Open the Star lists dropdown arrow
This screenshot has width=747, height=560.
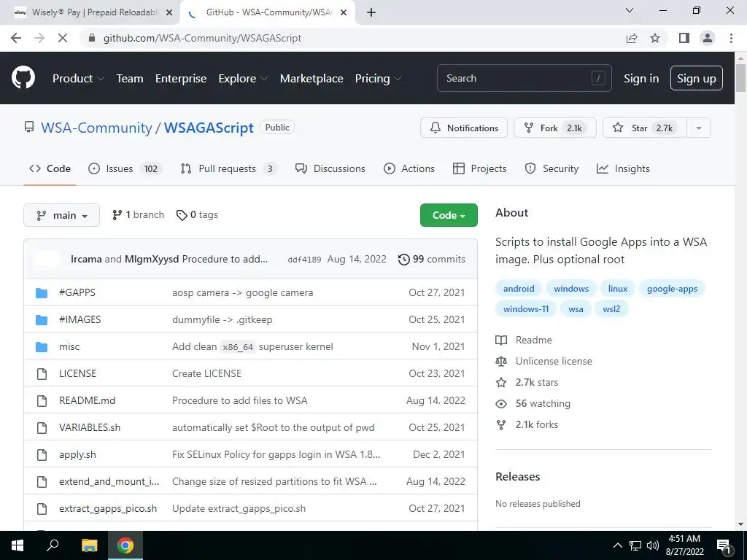pyautogui.click(x=699, y=128)
